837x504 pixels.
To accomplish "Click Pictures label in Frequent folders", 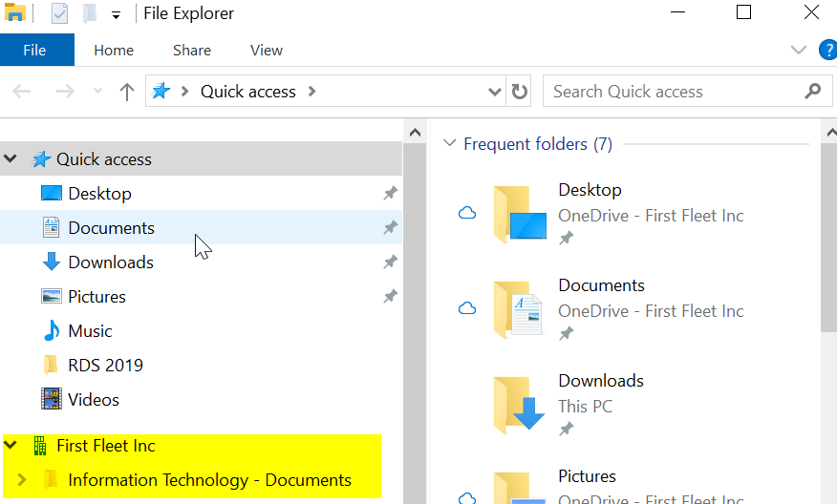I will pyautogui.click(x=588, y=475).
